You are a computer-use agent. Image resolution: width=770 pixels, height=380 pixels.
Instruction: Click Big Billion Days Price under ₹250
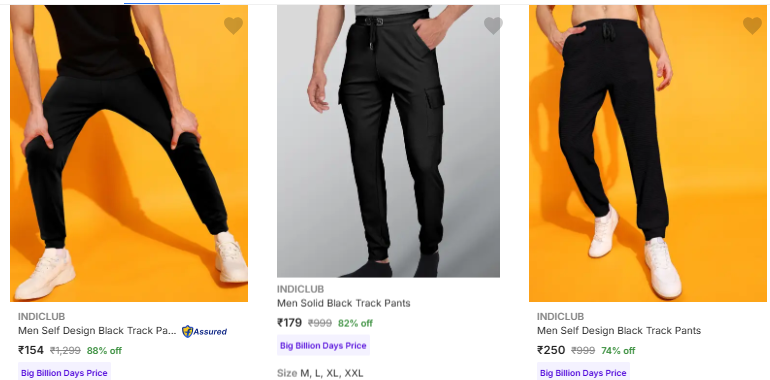coord(583,373)
